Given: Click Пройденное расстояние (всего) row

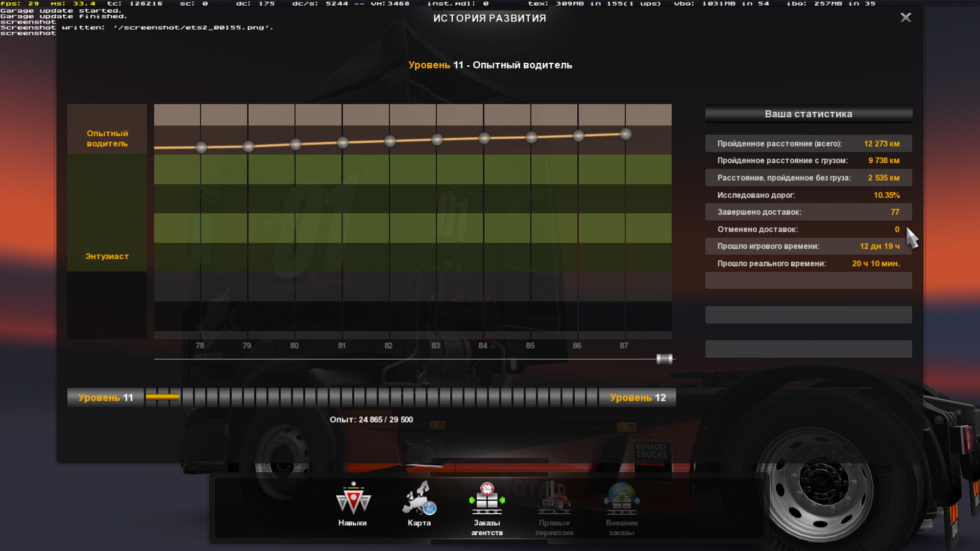Looking at the screenshot, I should pyautogui.click(x=808, y=144).
